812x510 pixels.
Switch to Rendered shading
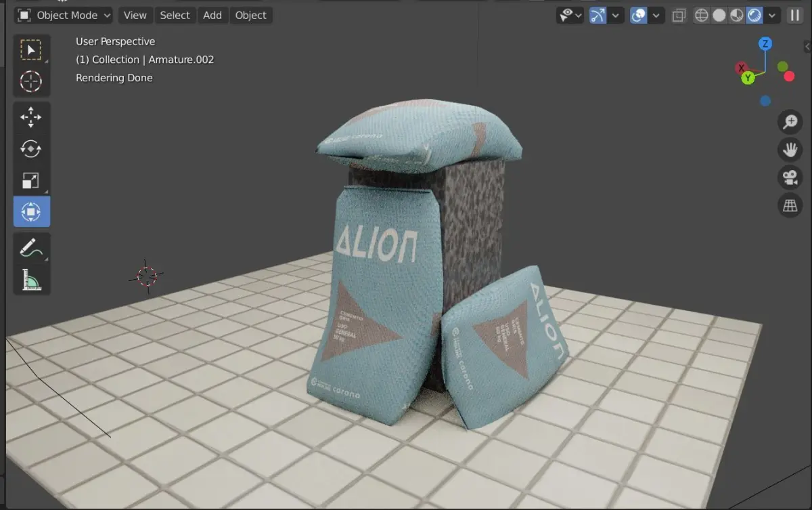[754, 15]
